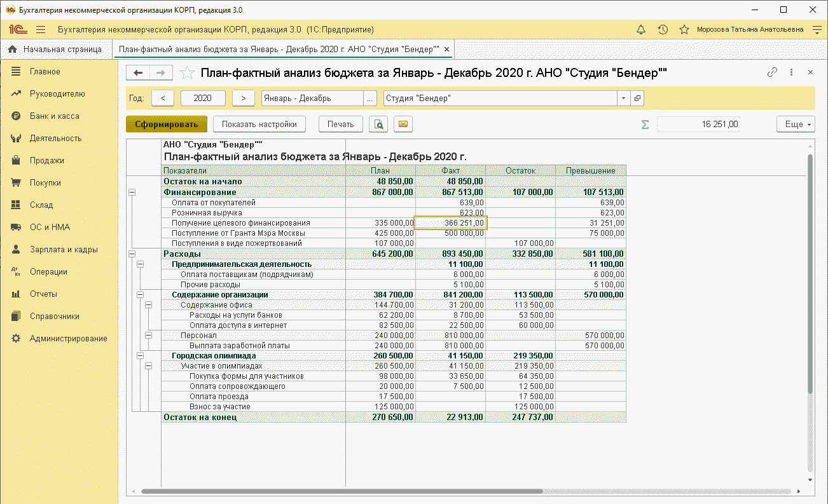
Task: Click the Печать button
Action: 341,125
